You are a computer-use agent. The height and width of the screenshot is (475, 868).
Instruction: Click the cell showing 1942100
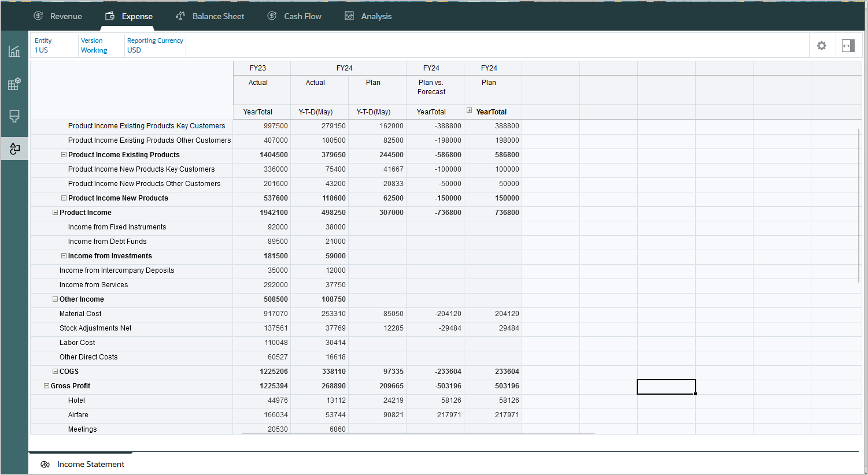262,213
